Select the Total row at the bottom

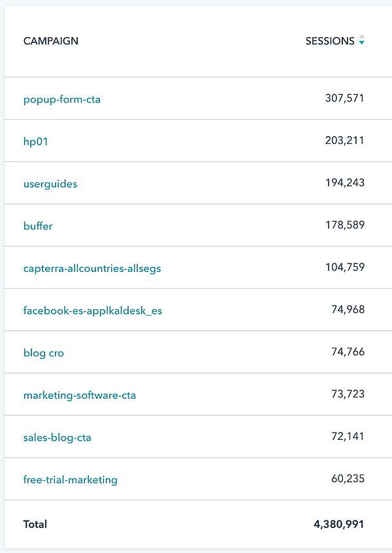tap(36, 524)
